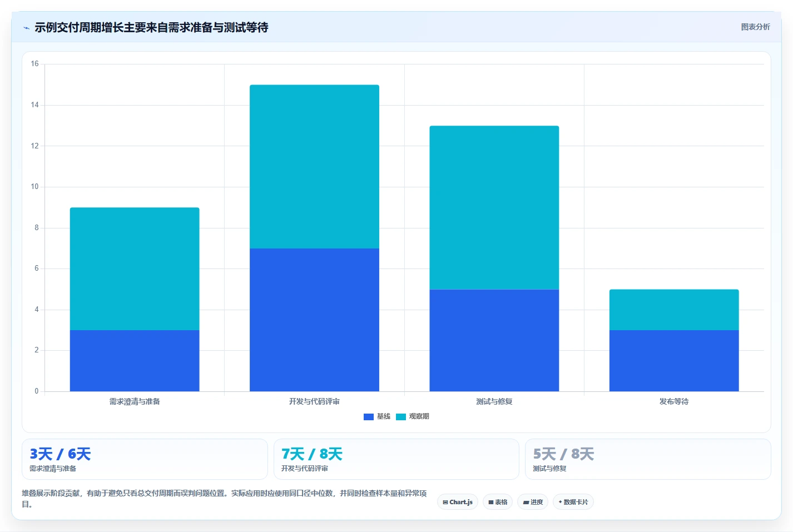Click the title 示例交付周期增长主要来自需求准备与测试等待
793x532 pixels.
[151, 27]
